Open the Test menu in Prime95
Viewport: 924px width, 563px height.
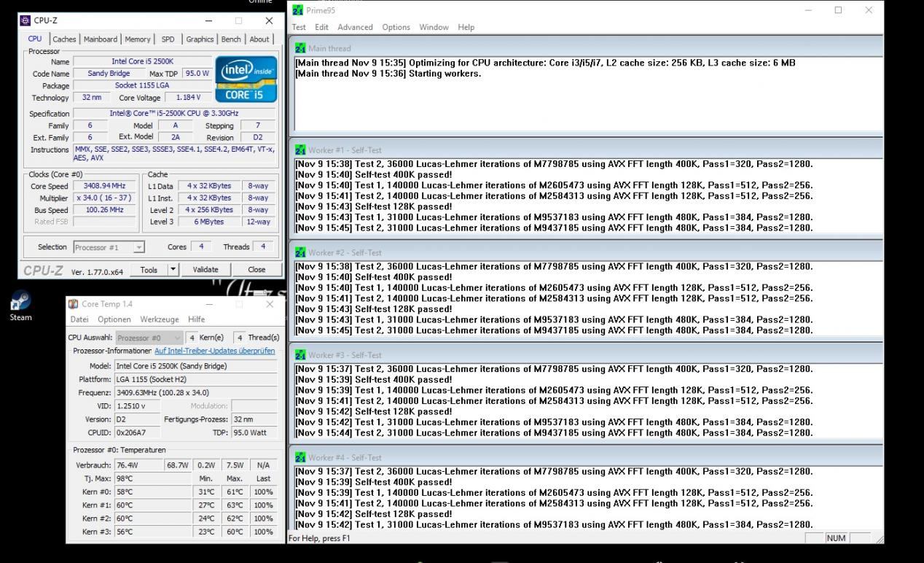click(299, 27)
